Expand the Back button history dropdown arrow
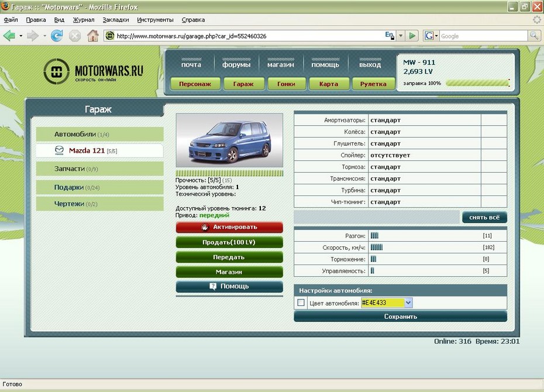 tap(20, 36)
